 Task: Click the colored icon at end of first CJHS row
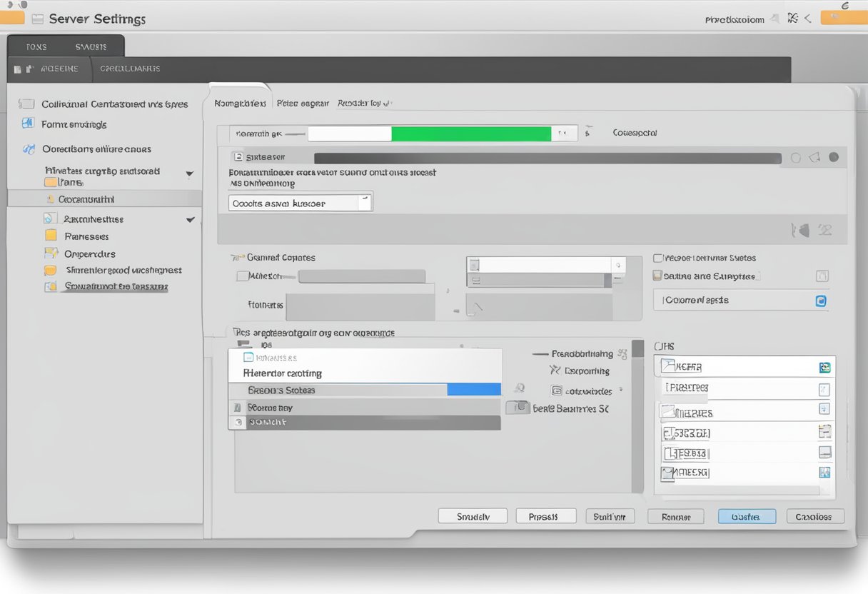click(824, 367)
